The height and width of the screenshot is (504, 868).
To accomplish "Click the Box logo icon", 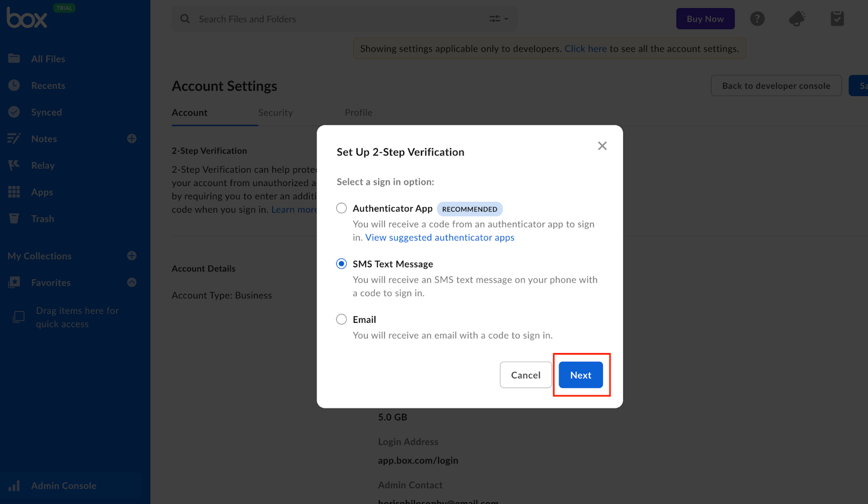I will [27, 18].
